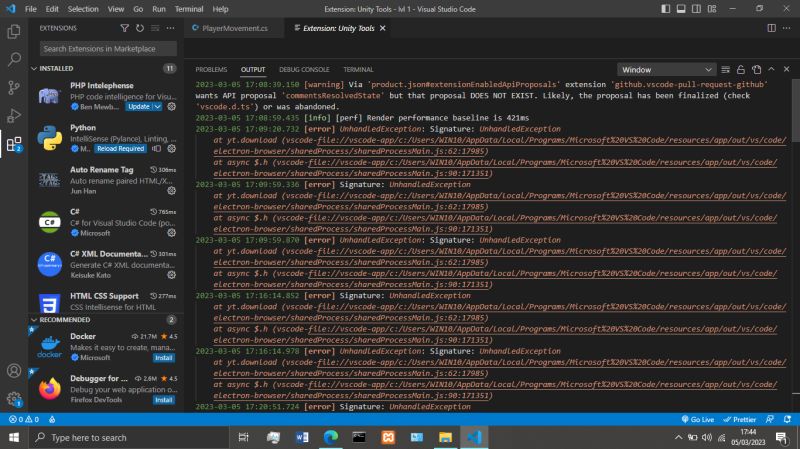Open manage gear for C# extension
The image size is (800, 449).
click(x=171, y=233)
